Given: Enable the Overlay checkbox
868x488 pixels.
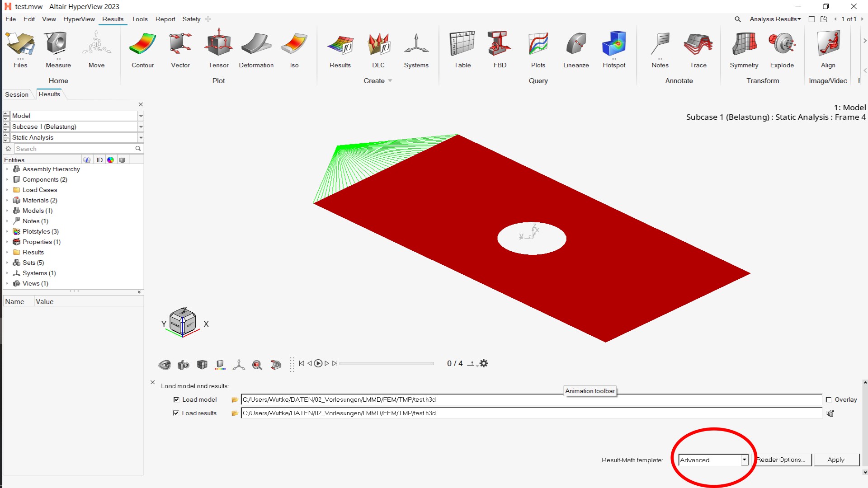Looking at the screenshot, I should [x=829, y=399].
